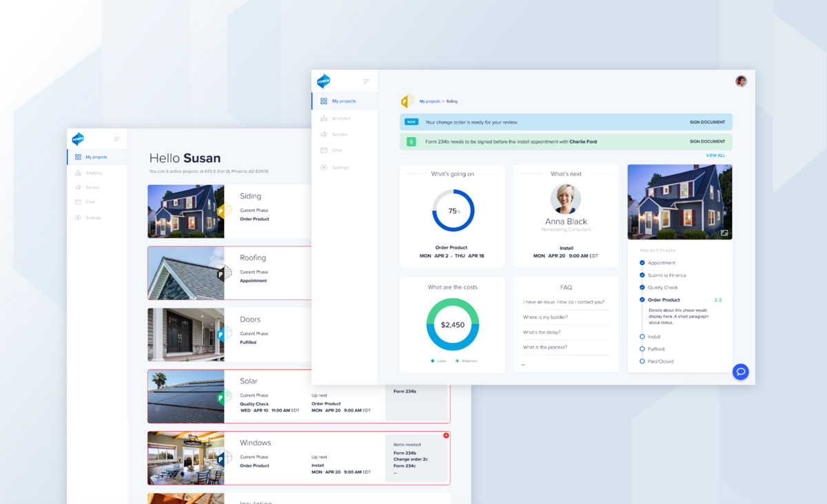This screenshot has width=827, height=504.
Task: Open the Order Product attachments paperclip icon
Action: pyautogui.click(x=721, y=300)
